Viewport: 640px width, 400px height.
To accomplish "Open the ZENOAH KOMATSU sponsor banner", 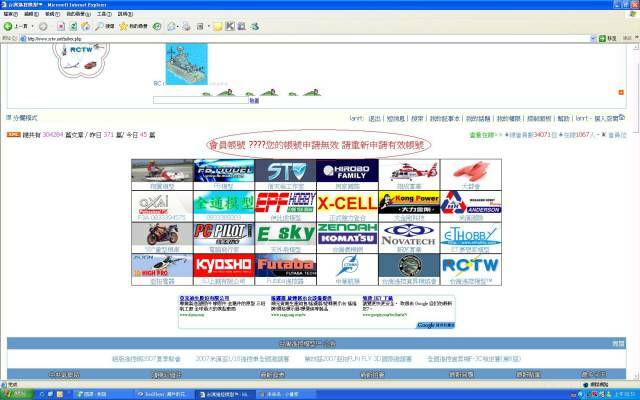I will (347, 234).
